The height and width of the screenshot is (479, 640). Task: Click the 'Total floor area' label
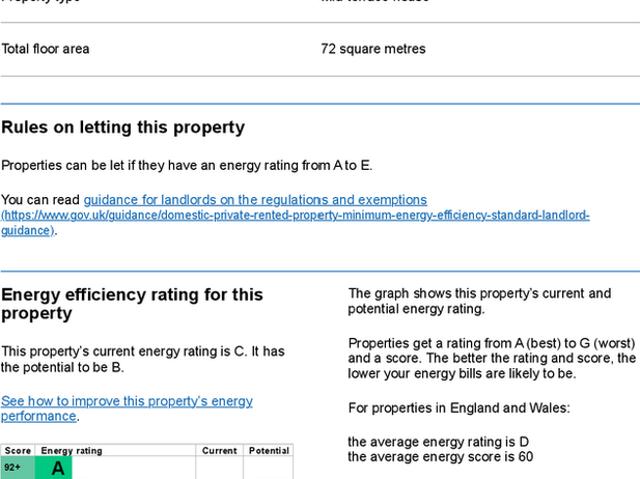45,49
